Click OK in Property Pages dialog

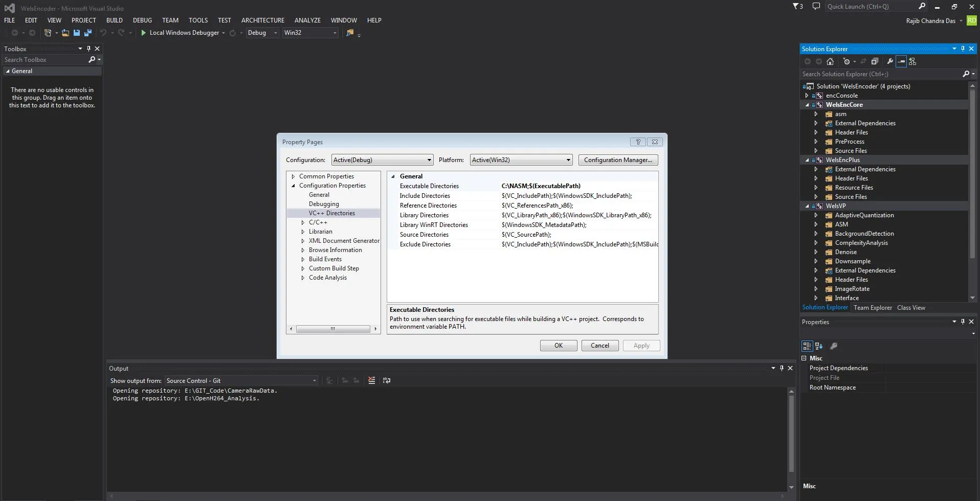[x=559, y=346]
